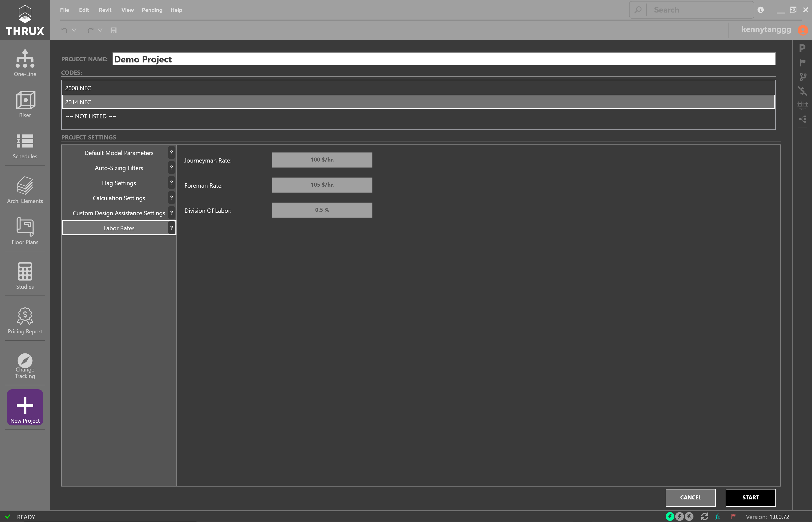812x522 pixels.
Task: Select the 2008 NEC code
Action: [x=418, y=88]
